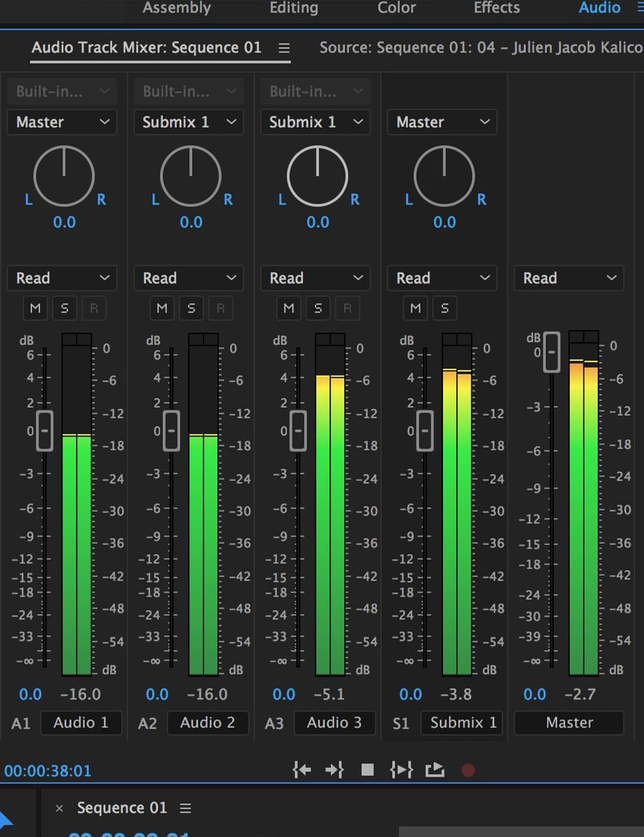Open the Sequence 01 timeline panel menu

(x=185, y=808)
